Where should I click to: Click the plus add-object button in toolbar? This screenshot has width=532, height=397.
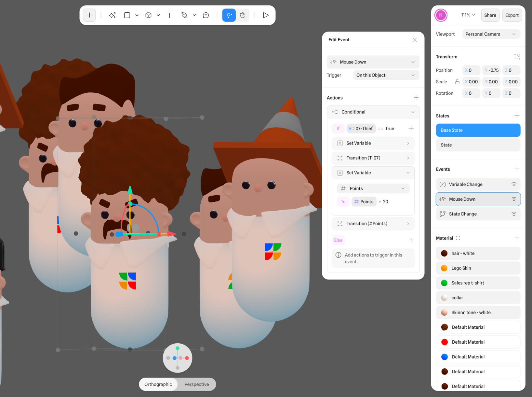[x=89, y=15]
